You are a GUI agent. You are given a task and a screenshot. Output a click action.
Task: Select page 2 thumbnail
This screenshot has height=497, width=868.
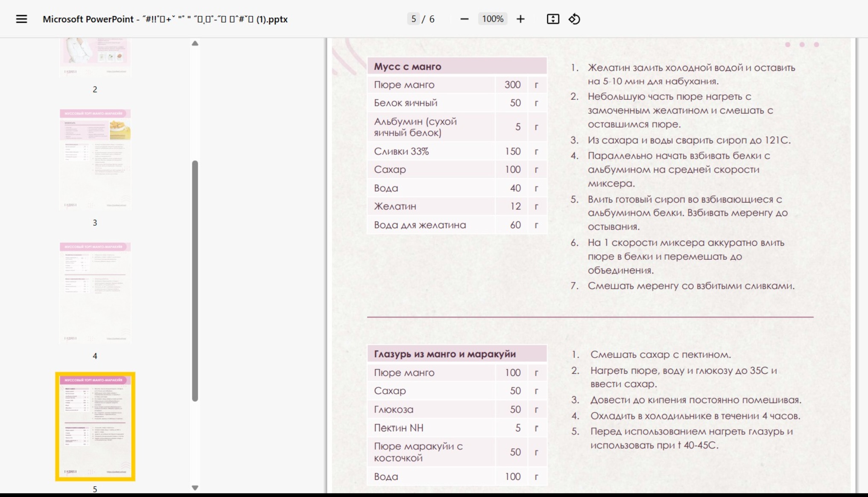click(x=95, y=58)
